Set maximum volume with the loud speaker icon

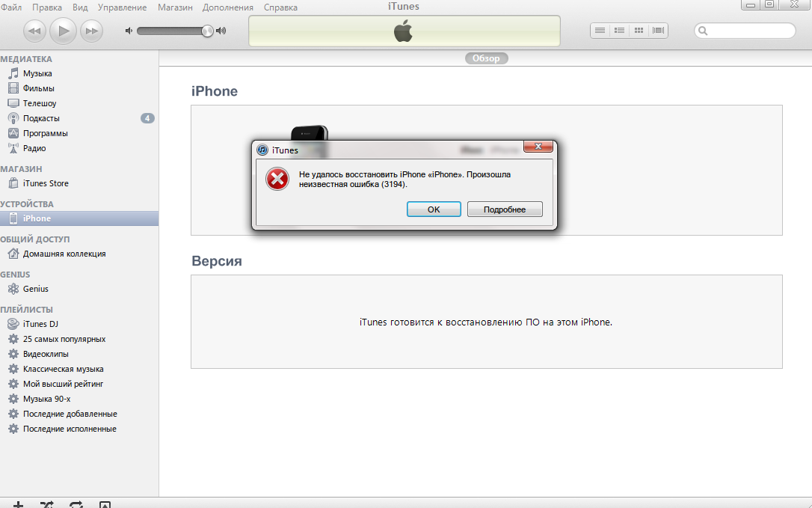click(221, 31)
